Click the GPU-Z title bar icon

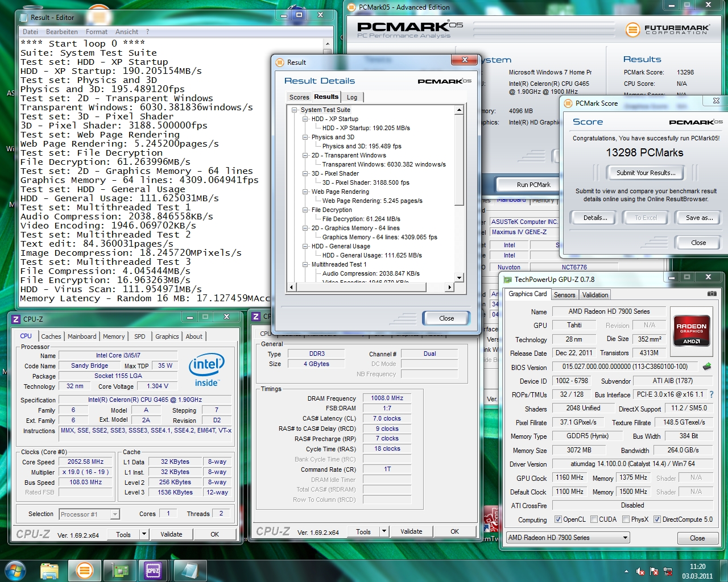(507, 279)
